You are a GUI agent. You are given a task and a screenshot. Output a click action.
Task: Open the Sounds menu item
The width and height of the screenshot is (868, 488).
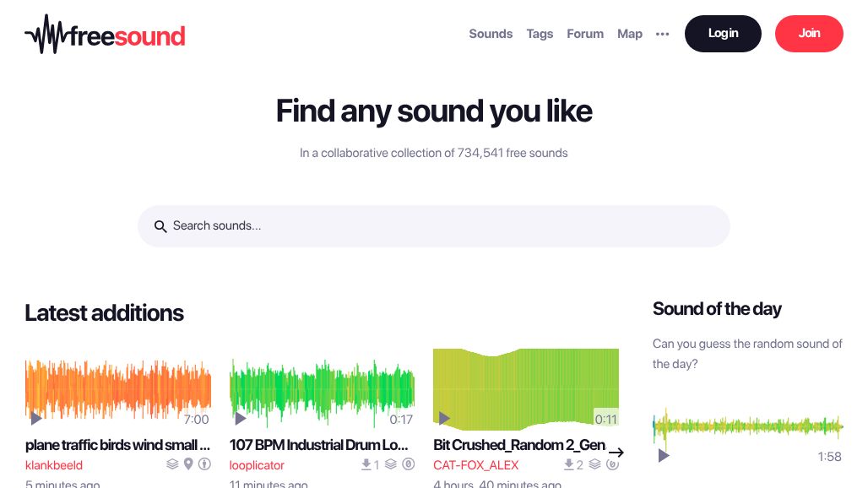coord(491,34)
